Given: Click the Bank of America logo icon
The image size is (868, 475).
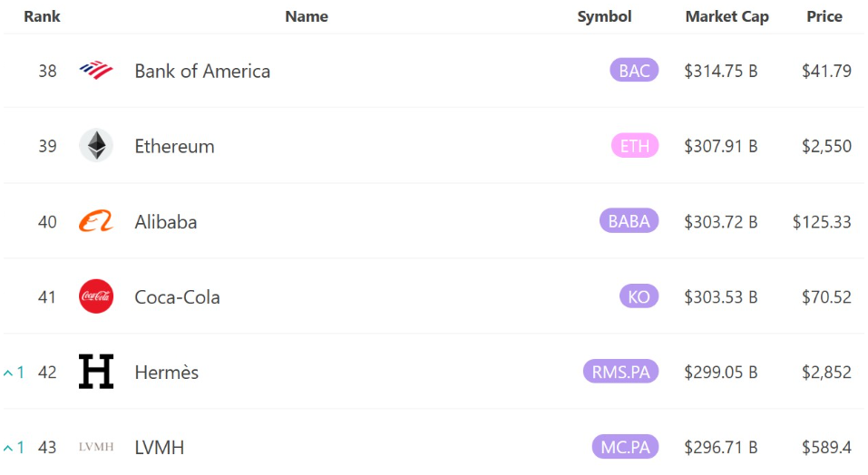Looking at the screenshot, I should (x=96, y=70).
